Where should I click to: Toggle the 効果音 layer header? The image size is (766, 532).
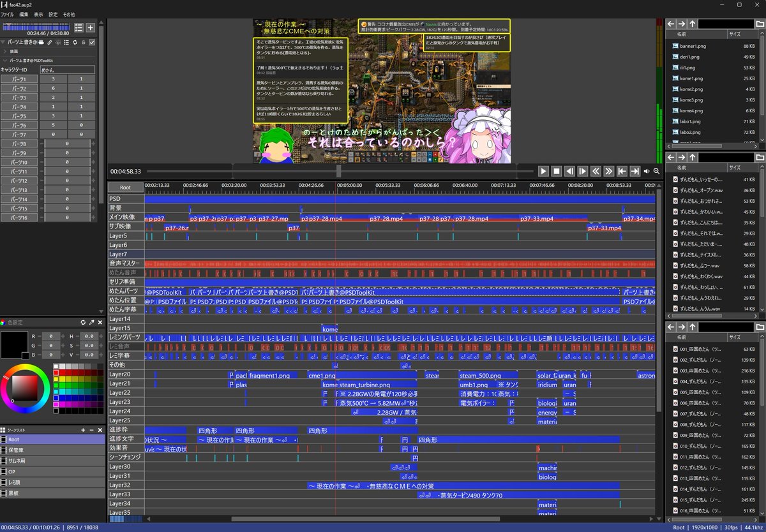pos(125,448)
